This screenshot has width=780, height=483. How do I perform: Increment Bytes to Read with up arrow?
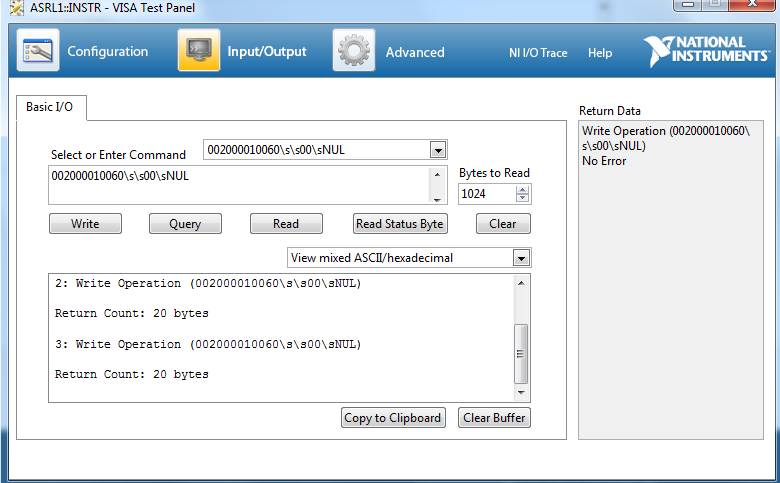522,190
